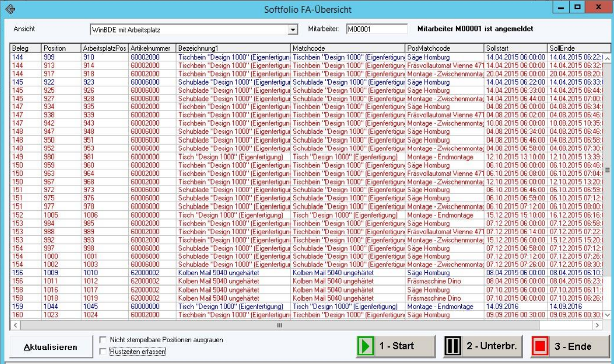Screen dimensions: 614x364
Task: Click the PosMatchcode column header
Action: (445, 48)
